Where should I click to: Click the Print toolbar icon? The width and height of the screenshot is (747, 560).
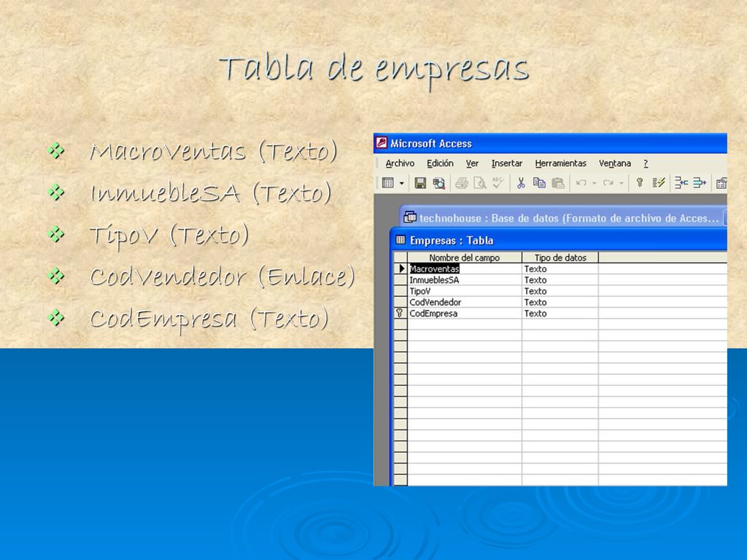click(461, 183)
